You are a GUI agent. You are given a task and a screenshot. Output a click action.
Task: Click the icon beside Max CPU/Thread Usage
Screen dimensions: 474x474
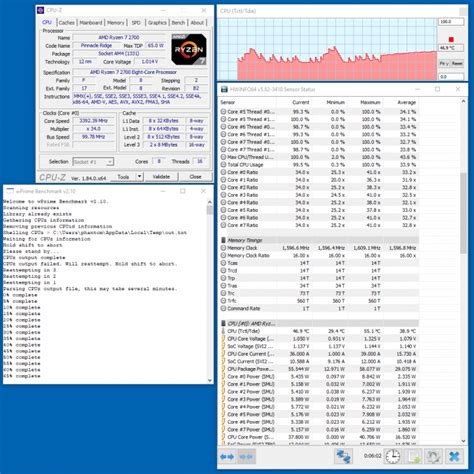223,157
